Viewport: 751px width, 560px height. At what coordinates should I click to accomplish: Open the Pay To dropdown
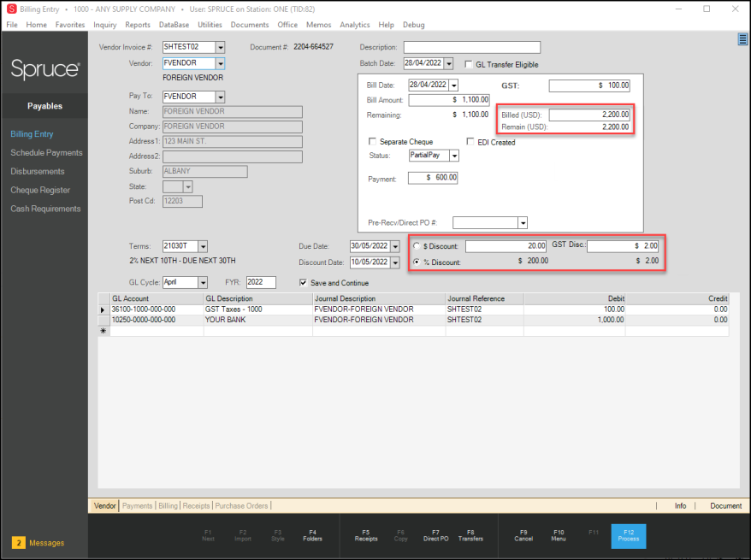point(221,97)
